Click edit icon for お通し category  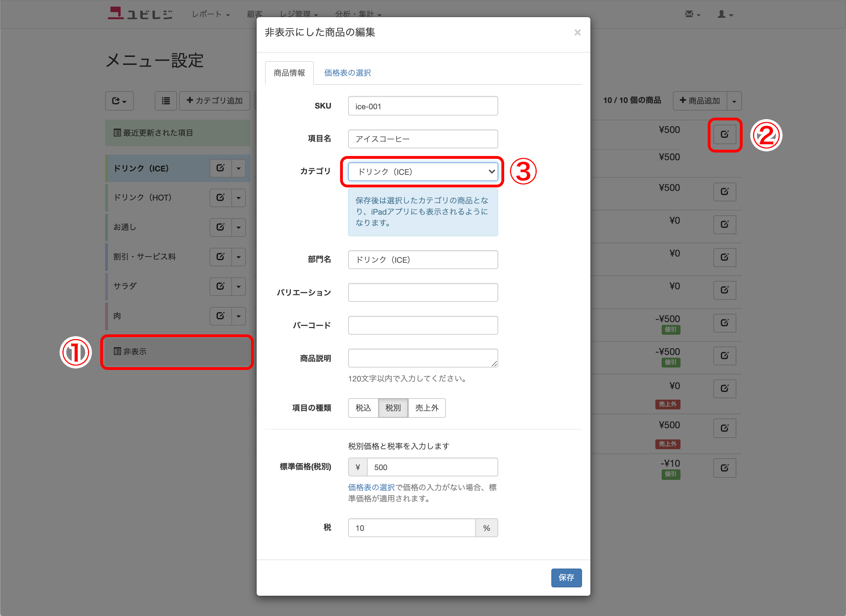click(220, 227)
